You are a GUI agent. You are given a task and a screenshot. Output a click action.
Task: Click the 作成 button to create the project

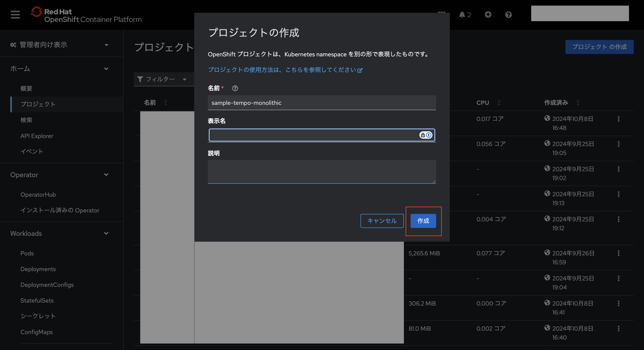tap(423, 221)
